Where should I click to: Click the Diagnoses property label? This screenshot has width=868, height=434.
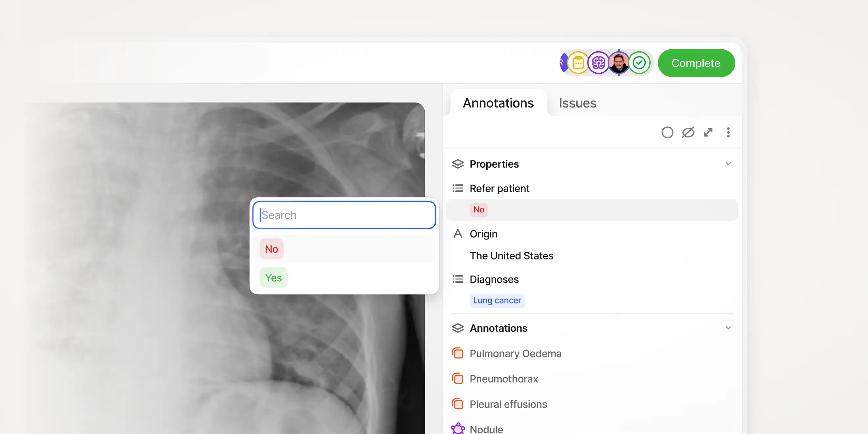[x=494, y=279]
